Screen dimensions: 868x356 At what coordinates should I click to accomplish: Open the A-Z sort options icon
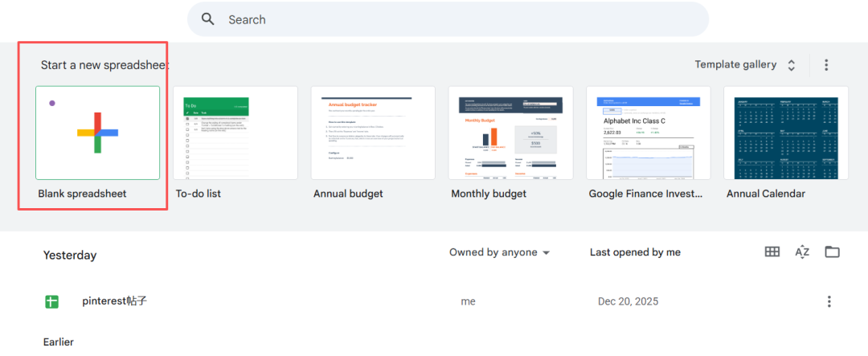(x=802, y=252)
